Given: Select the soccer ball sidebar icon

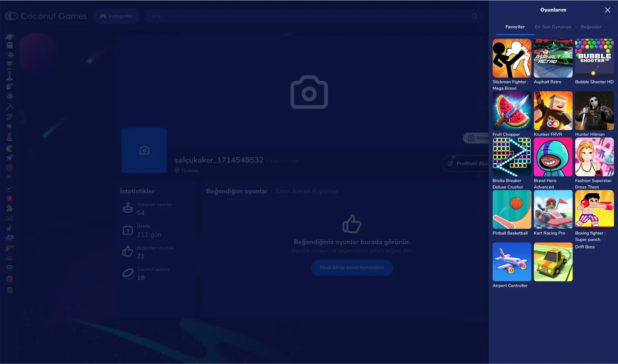Looking at the screenshot, I should coord(10,55).
